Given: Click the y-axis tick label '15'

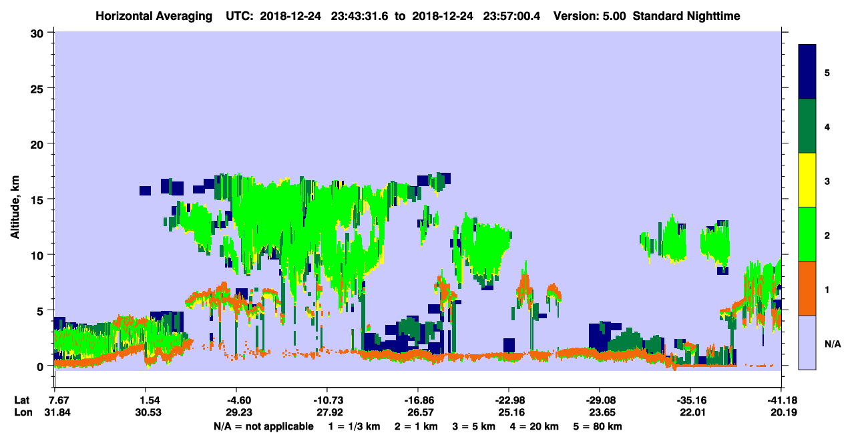Looking at the screenshot, I should tap(39, 199).
